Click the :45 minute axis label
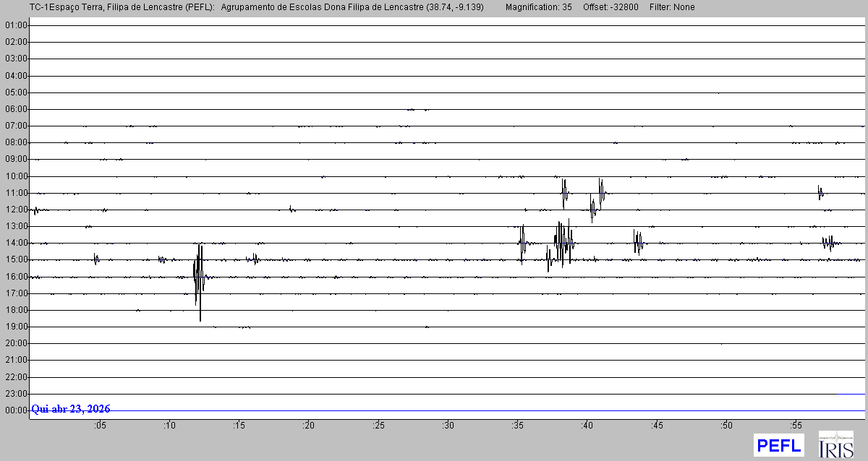This screenshot has height=461, width=868. (656, 426)
